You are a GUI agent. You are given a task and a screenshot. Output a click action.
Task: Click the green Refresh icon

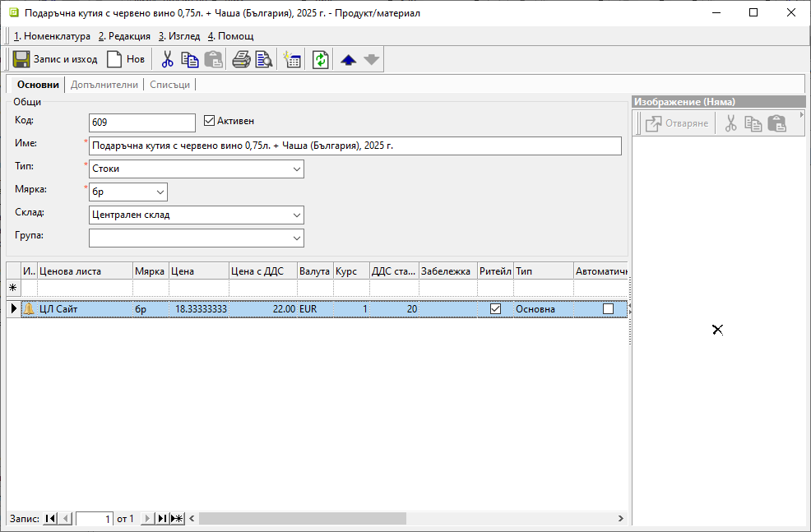(320, 59)
